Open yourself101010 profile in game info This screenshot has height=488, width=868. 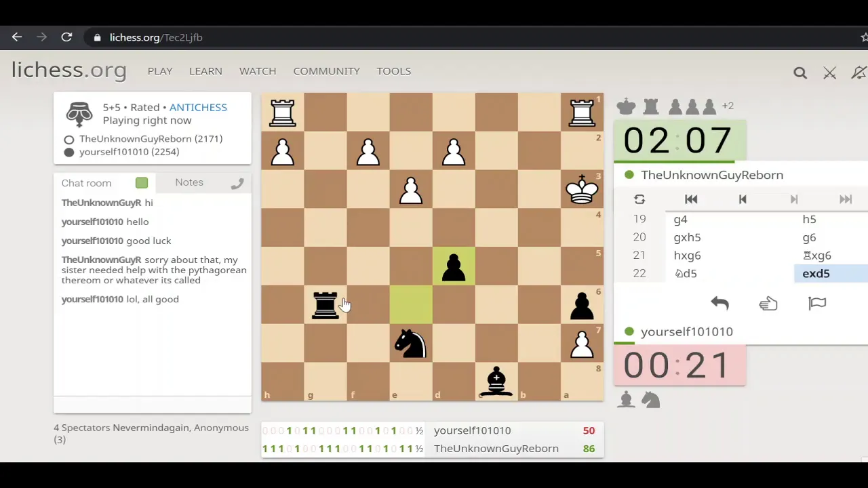click(129, 152)
